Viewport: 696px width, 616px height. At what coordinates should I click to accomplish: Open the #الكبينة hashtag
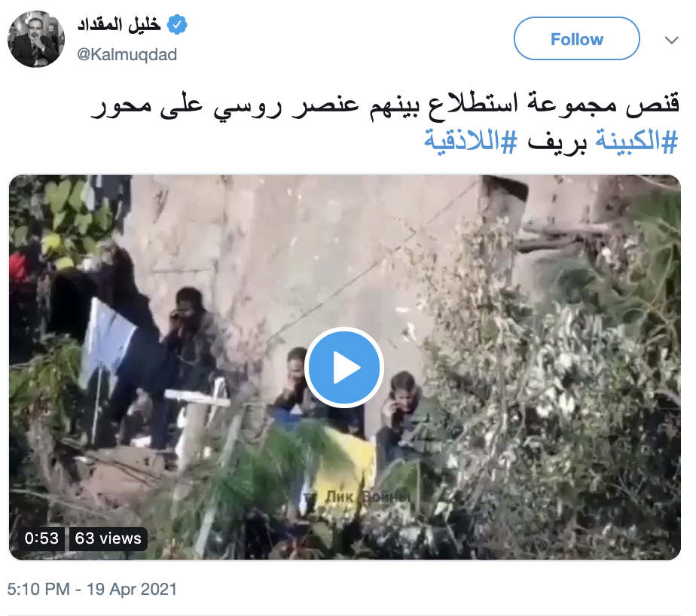click(x=637, y=141)
